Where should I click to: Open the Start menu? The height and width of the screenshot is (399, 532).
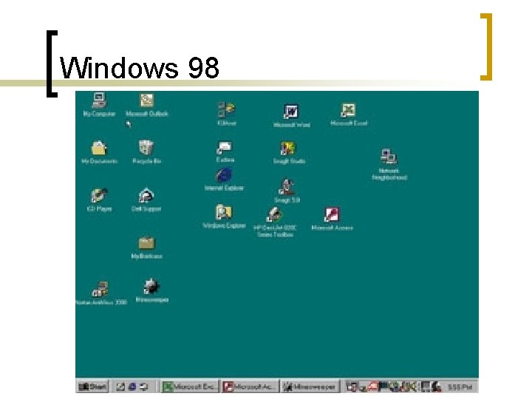click(x=92, y=386)
